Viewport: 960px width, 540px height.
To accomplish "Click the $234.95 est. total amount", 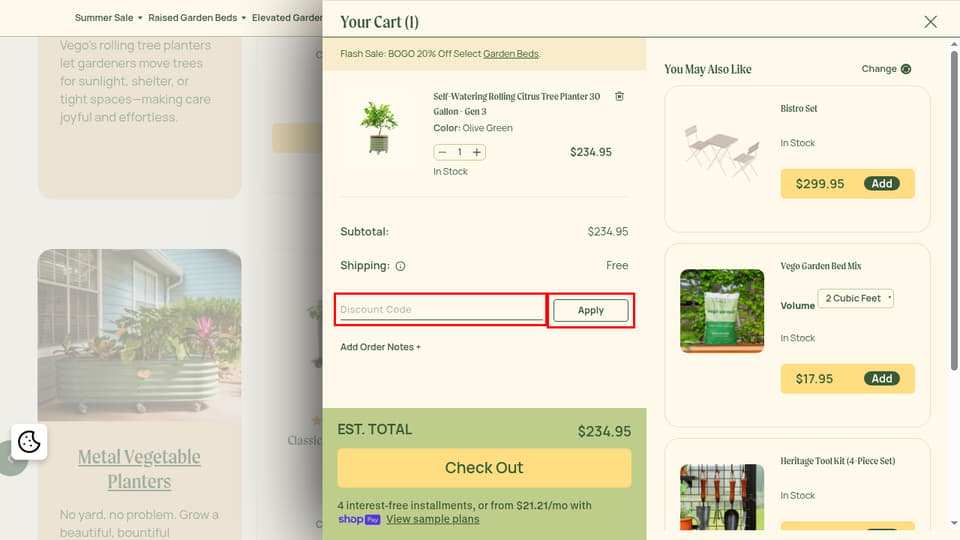I will point(604,431).
